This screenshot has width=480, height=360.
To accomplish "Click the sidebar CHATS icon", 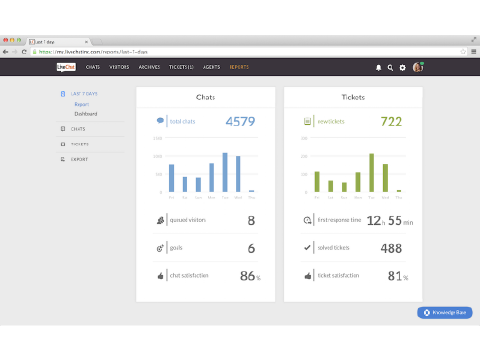I will (x=63, y=129).
